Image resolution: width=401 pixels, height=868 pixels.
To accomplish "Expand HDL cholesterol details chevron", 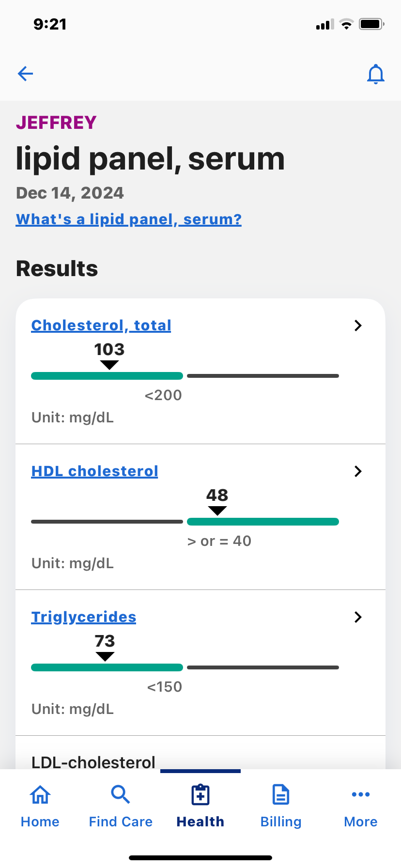I will click(x=358, y=471).
